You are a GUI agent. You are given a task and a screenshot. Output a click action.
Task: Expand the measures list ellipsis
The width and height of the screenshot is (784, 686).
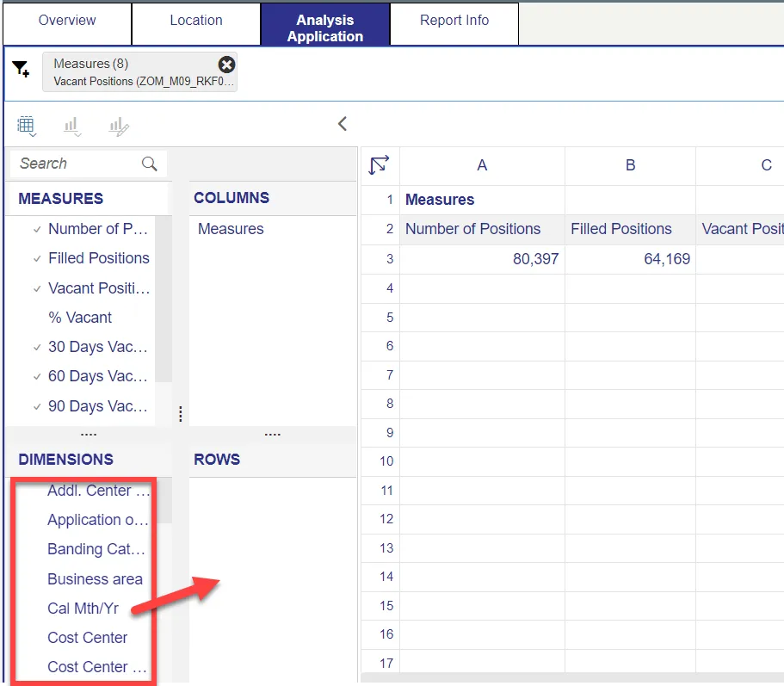point(88,434)
